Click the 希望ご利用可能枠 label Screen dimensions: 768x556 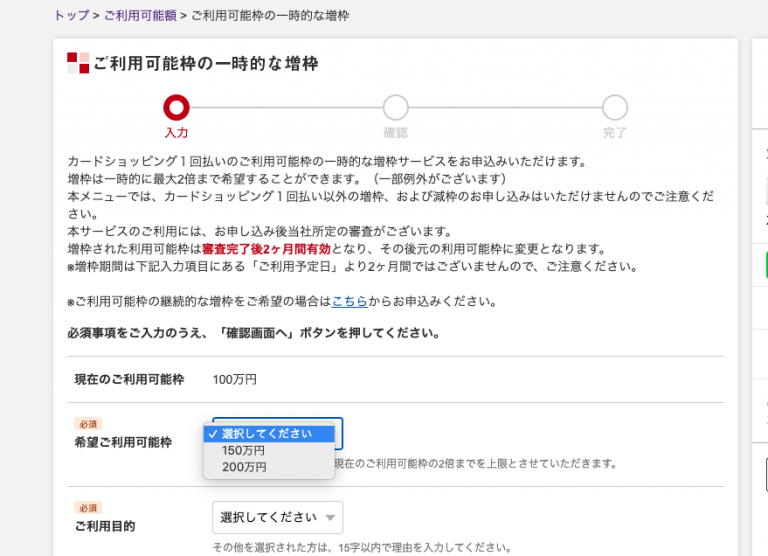123,442
